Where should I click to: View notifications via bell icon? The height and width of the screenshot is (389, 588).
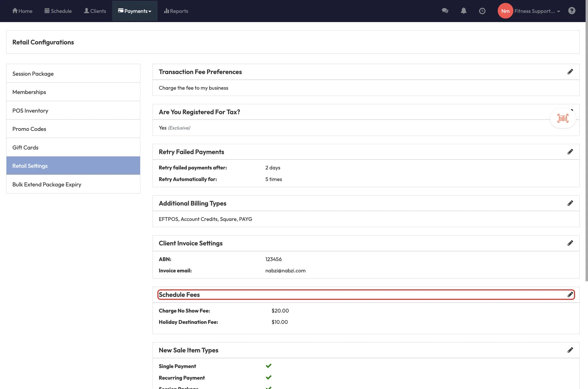463,11
